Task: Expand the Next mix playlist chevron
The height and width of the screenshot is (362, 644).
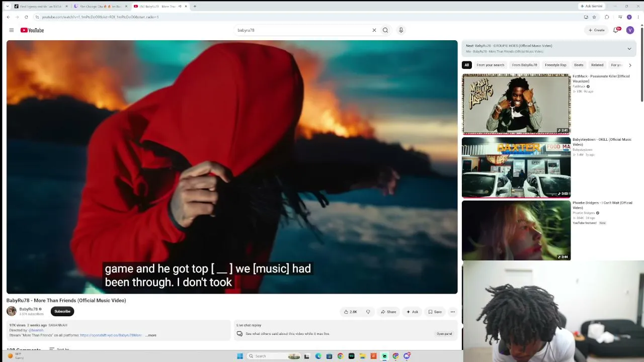Action: coord(629,49)
